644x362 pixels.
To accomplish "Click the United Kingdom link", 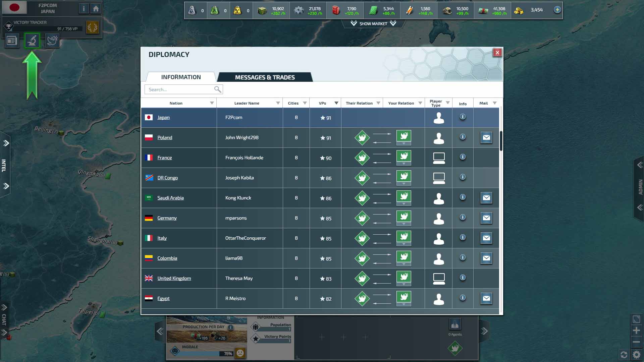I will pos(174,278).
